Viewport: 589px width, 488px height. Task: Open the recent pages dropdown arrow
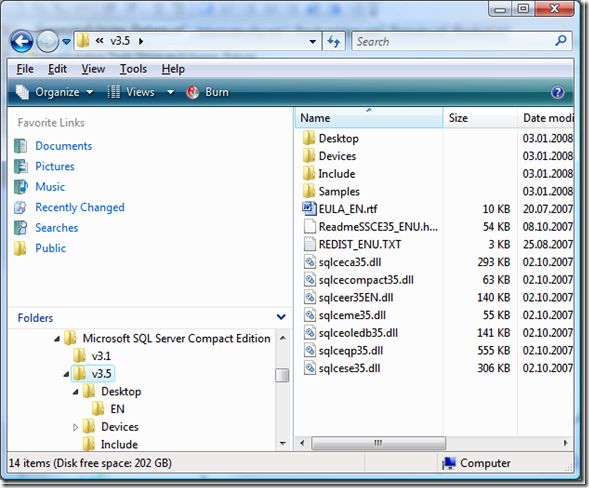(66, 41)
